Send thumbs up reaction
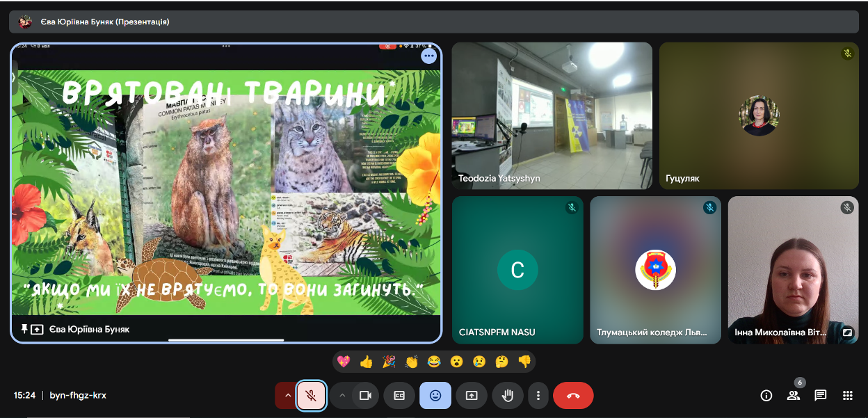Viewport: 868px width, 418px height. (x=367, y=361)
